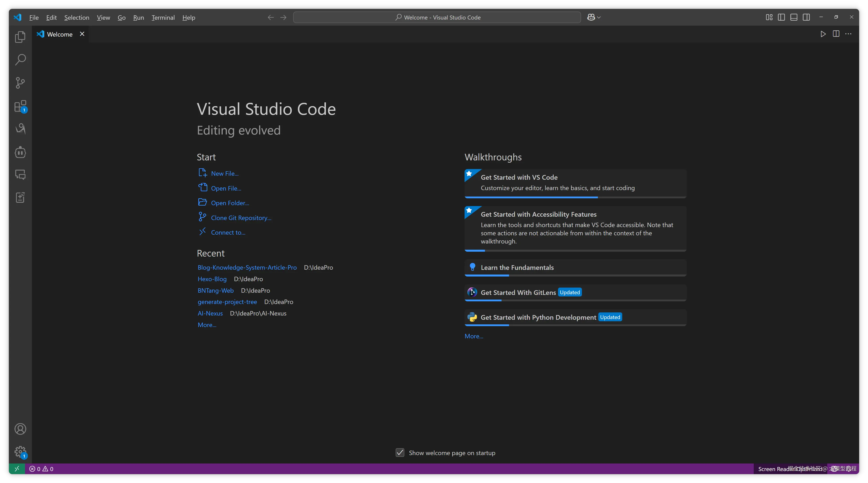Expand More... under the Recent list
Screen dimensions: 868x483
pos(207,325)
